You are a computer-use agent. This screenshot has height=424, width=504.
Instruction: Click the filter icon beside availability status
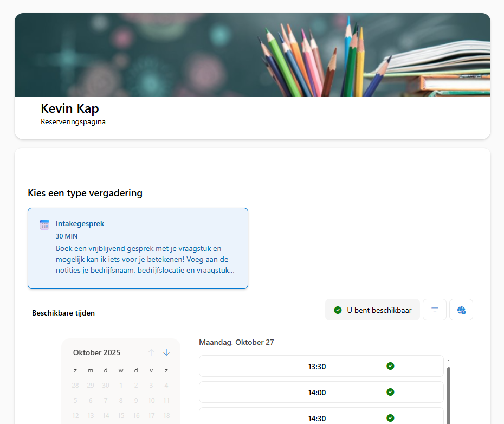coord(434,310)
